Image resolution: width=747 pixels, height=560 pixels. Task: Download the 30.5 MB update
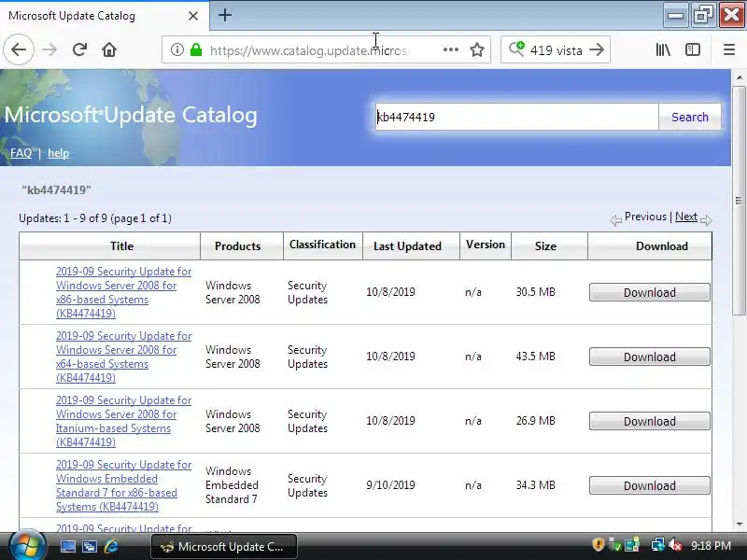pos(649,292)
